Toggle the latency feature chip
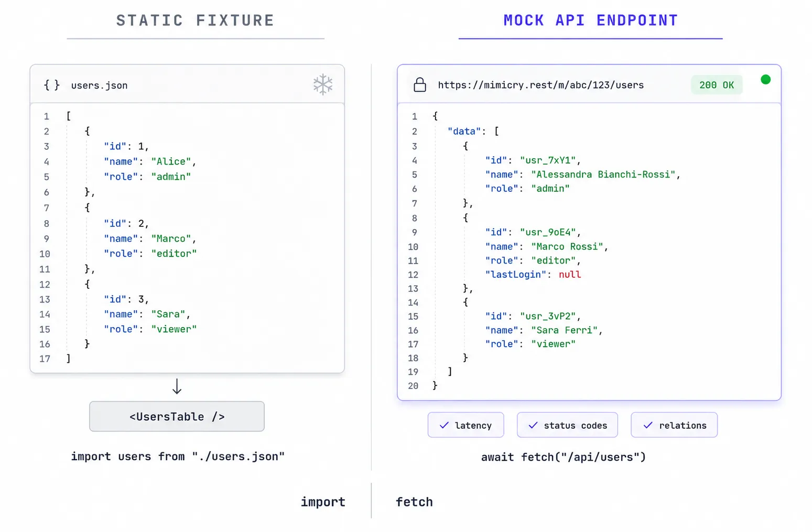This screenshot has height=532, width=812. [x=465, y=425]
